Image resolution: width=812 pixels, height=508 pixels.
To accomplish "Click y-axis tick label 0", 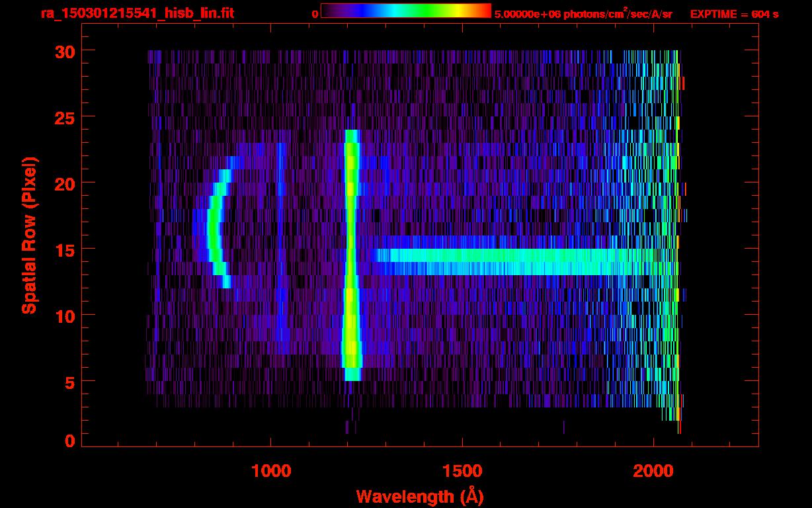I will coord(69,441).
